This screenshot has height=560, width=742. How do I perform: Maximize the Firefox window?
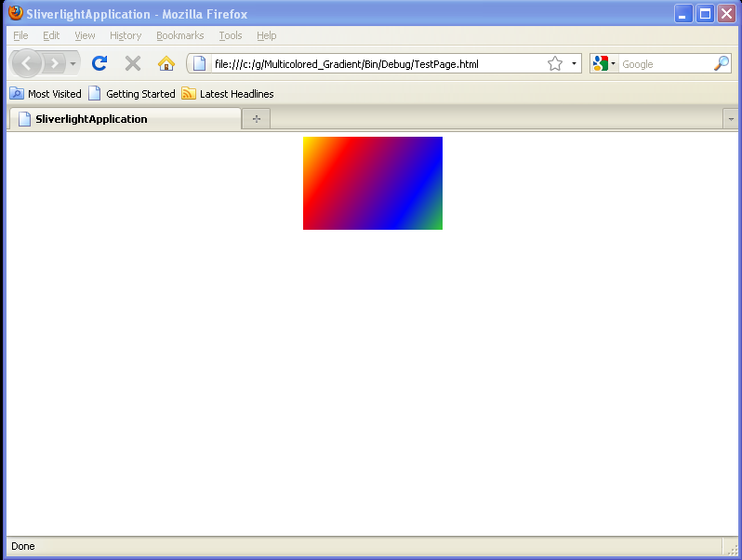pyautogui.click(x=705, y=14)
